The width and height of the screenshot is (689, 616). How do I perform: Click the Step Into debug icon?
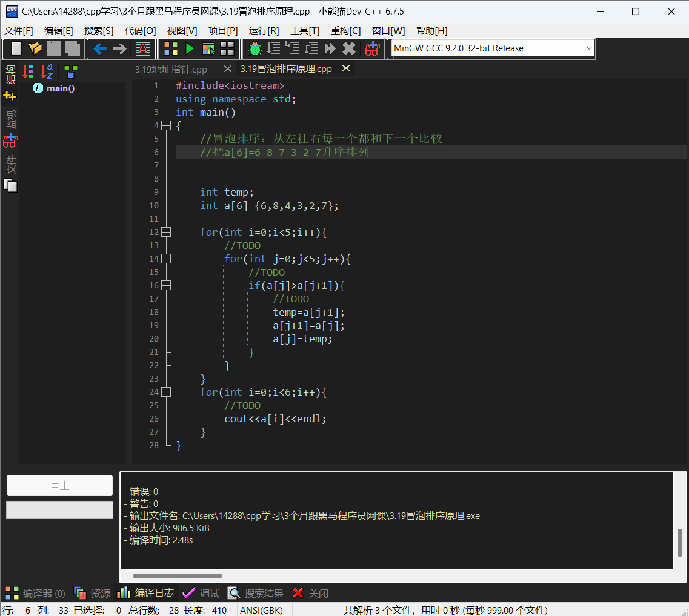pos(291,48)
